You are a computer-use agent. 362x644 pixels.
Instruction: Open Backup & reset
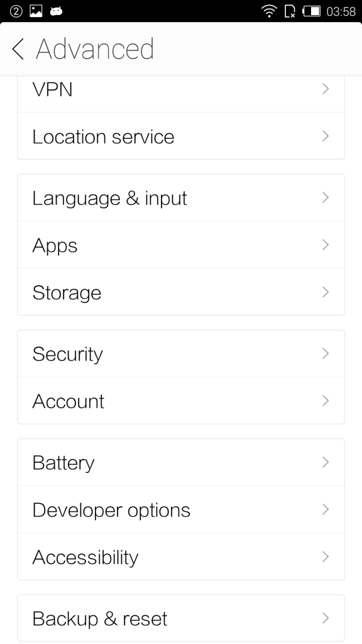181,618
